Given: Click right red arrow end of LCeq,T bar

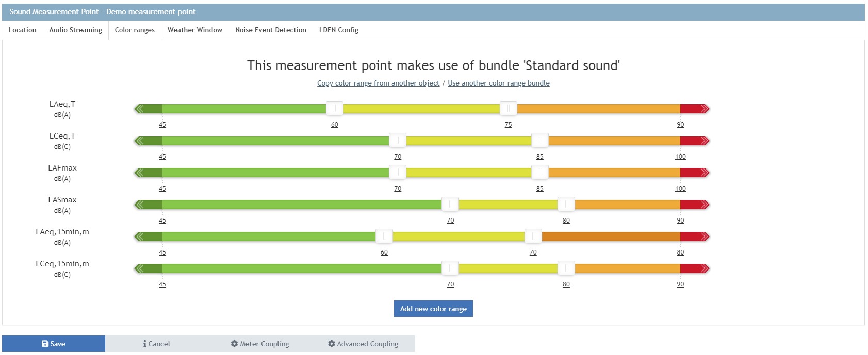Looking at the screenshot, I should pos(705,141).
